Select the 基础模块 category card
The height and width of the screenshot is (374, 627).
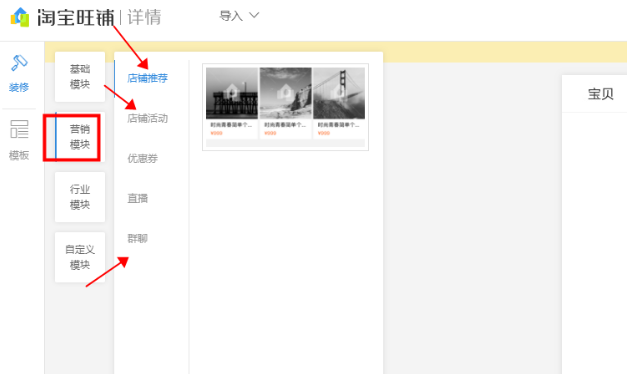click(x=80, y=77)
